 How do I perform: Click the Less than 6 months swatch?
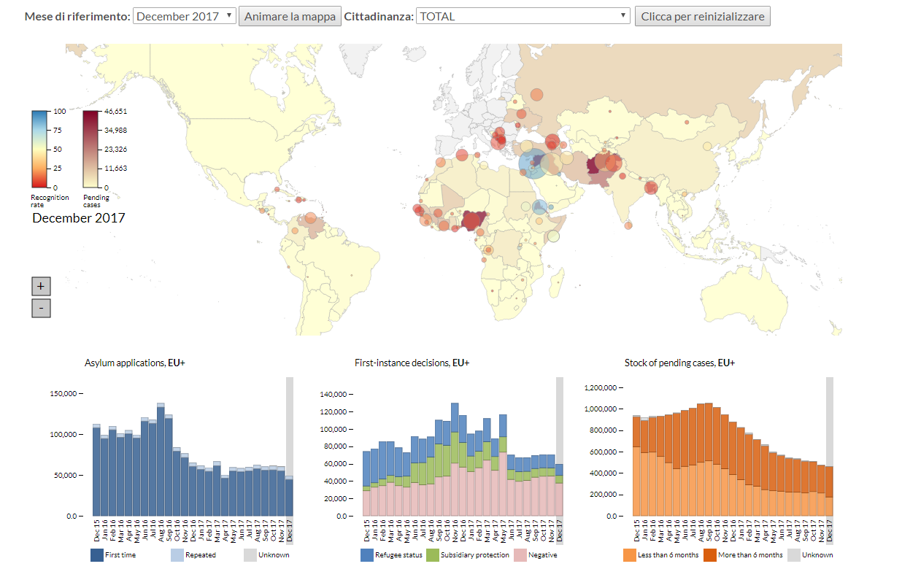pos(630,555)
